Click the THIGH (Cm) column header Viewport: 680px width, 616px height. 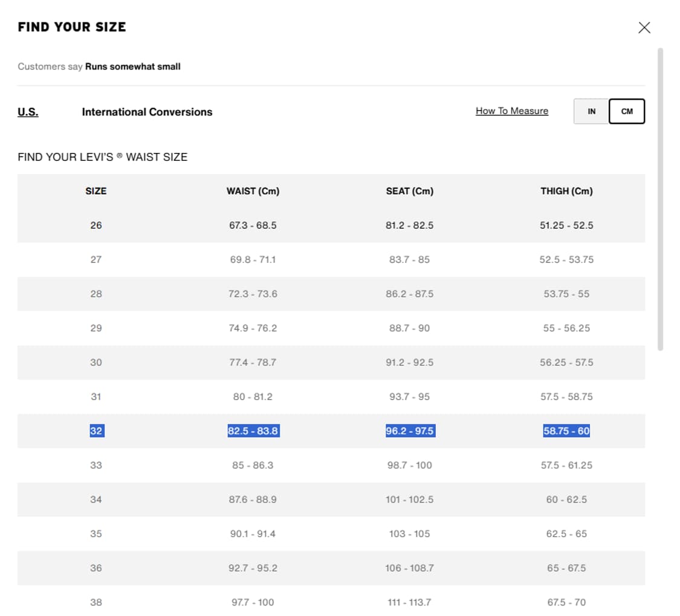click(x=566, y=191)
